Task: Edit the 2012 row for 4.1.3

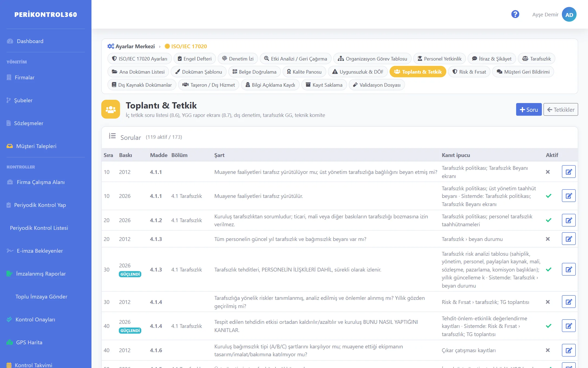Action: pyautogui.click(x=569, y=239)
